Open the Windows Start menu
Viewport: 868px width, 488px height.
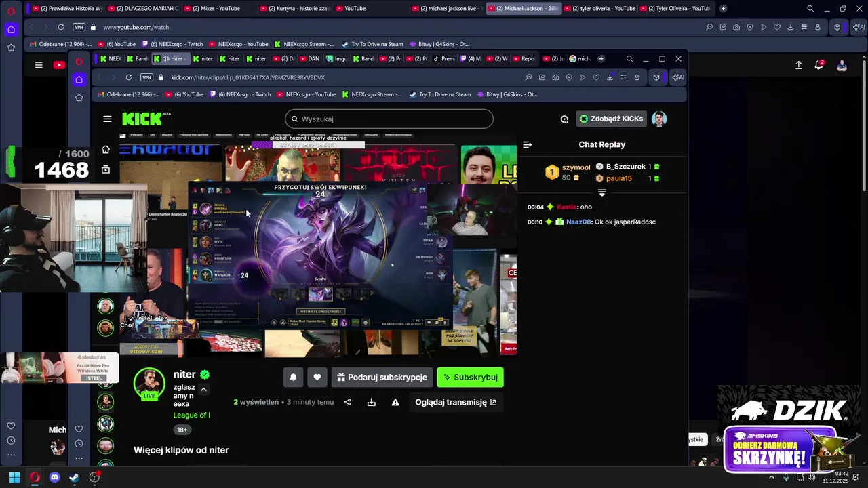coord(14,477)
